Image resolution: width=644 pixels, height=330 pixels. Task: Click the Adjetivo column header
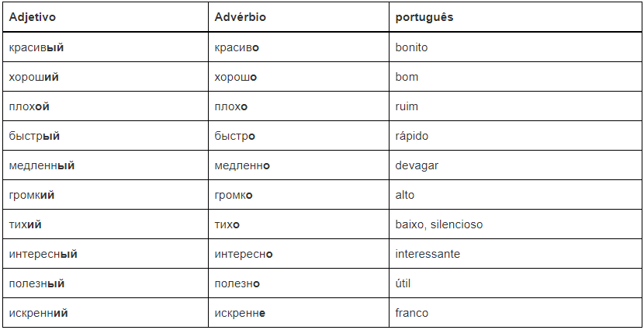point(33,17)
